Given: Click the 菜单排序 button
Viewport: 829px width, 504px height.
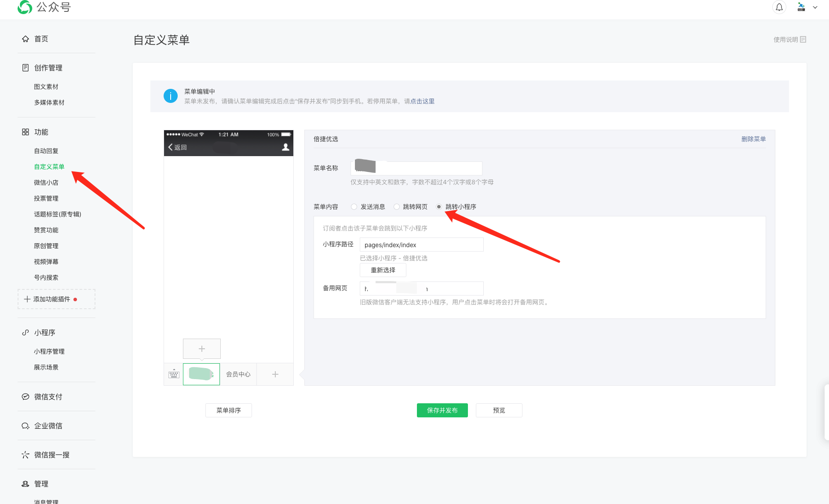Looking at the screenshot, I should (229, 410).
